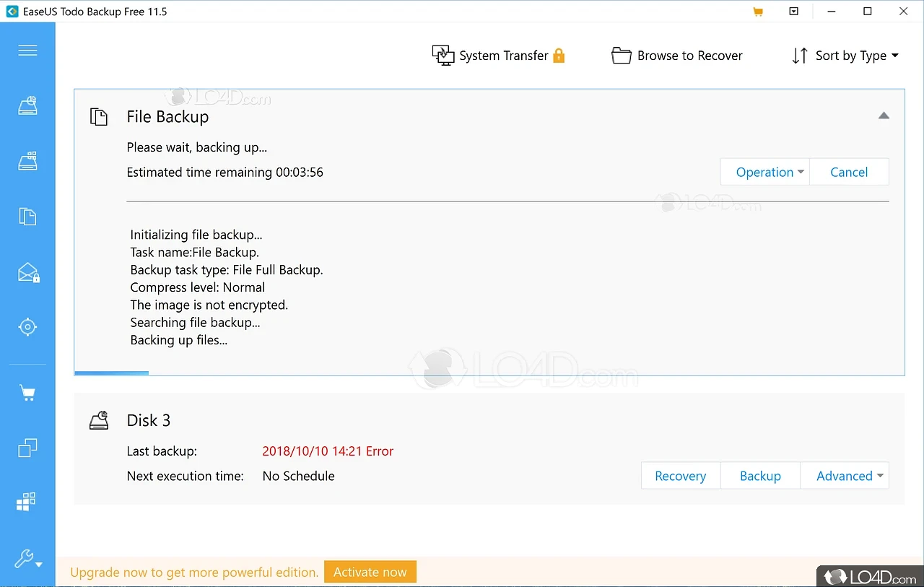Open Browse to Recover
924x587 pixels.
677,56
